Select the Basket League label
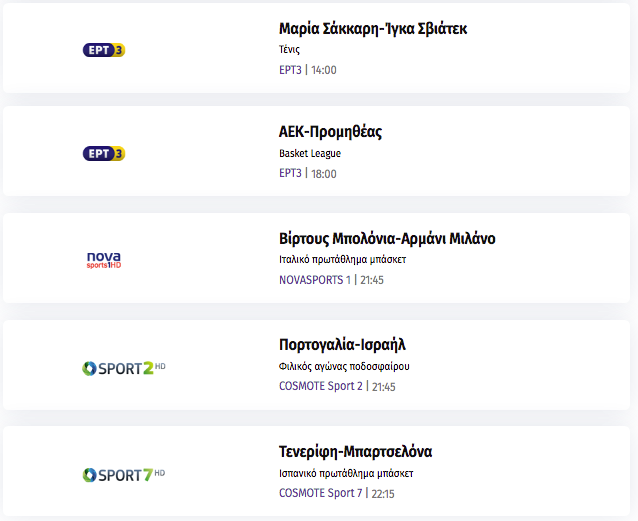This screenshot has height=521, width=638. [310, 153]
